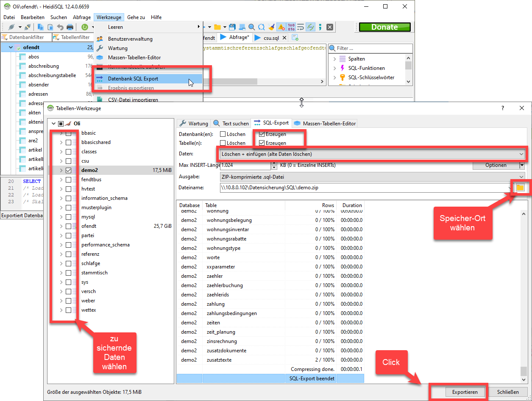
Task: Click the copy icon in main toolbar
Action: (41, 27)
